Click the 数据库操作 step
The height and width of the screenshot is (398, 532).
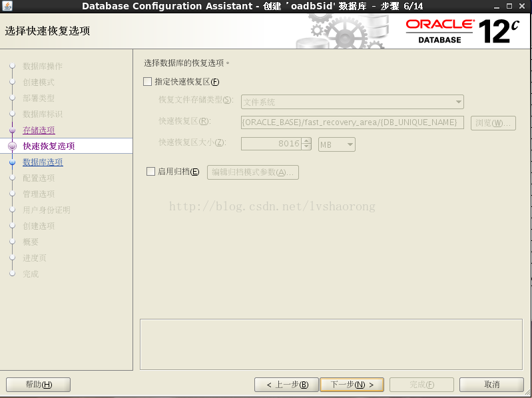click(x=43, y=66)
